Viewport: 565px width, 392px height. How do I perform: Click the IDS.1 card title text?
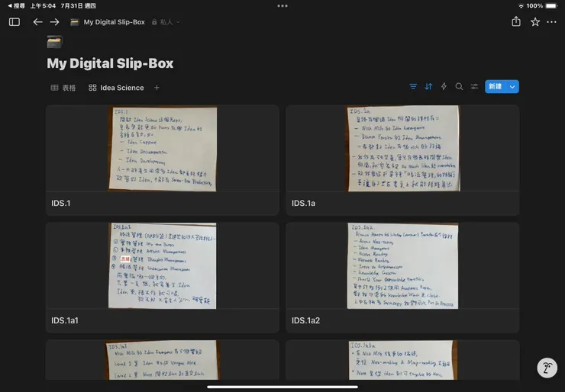coord(60,203)
